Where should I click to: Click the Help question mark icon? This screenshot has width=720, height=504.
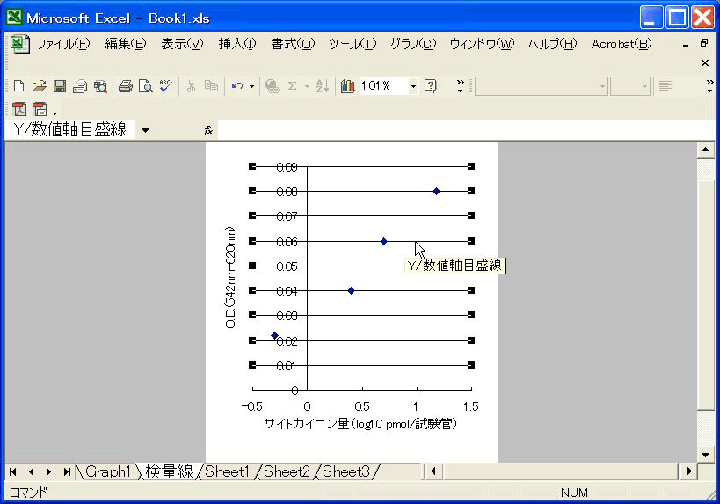(x=431, y=87)
